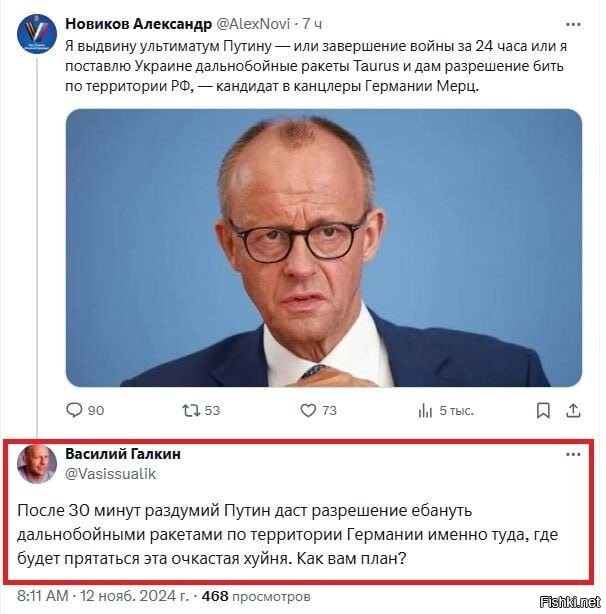The image size is (606, 614).
Task: Click the 8:11 AM 12 нояб. 2024 timestamp
Action: pos(103,596)
